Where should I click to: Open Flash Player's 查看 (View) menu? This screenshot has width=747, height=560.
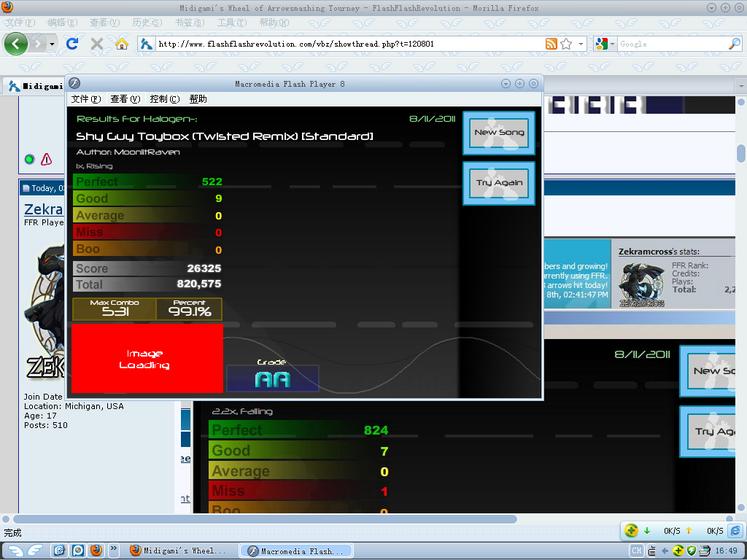[125, 99]
